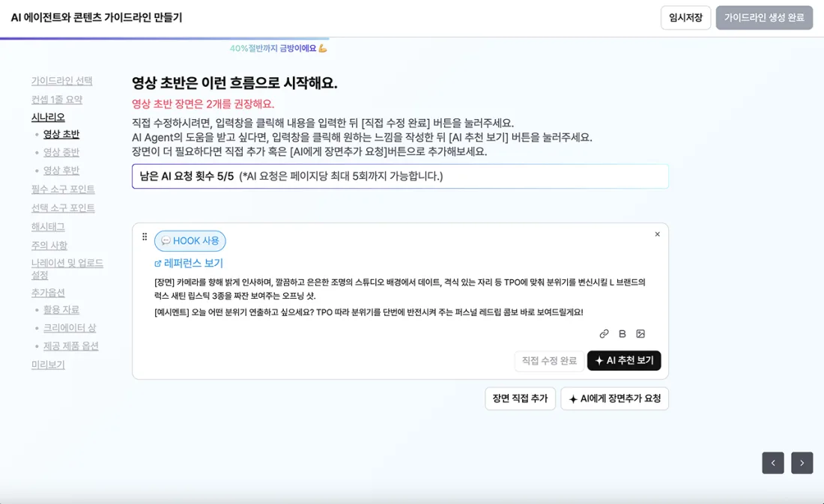Open 추가옵션 in the sidebar
Screen dimensions: 824x504
pyautogui.click(x=48, y=293)
